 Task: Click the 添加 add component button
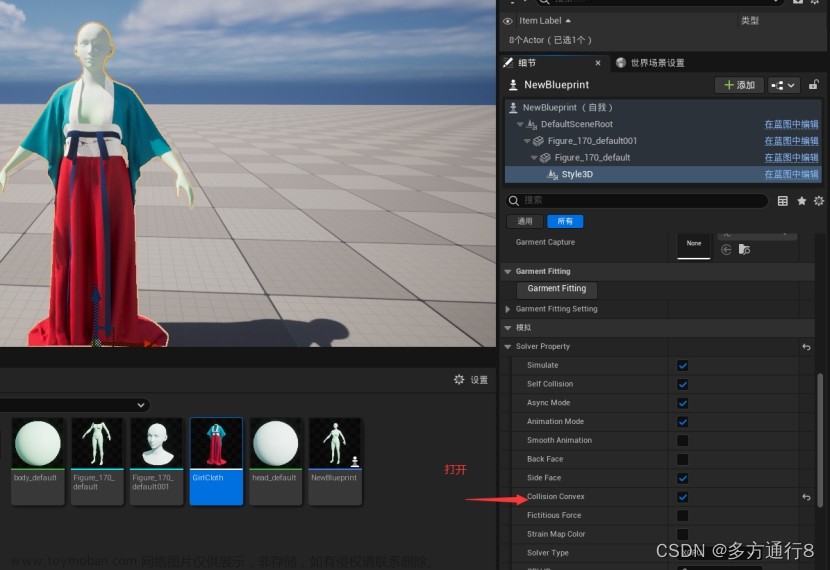click(739, 85)
